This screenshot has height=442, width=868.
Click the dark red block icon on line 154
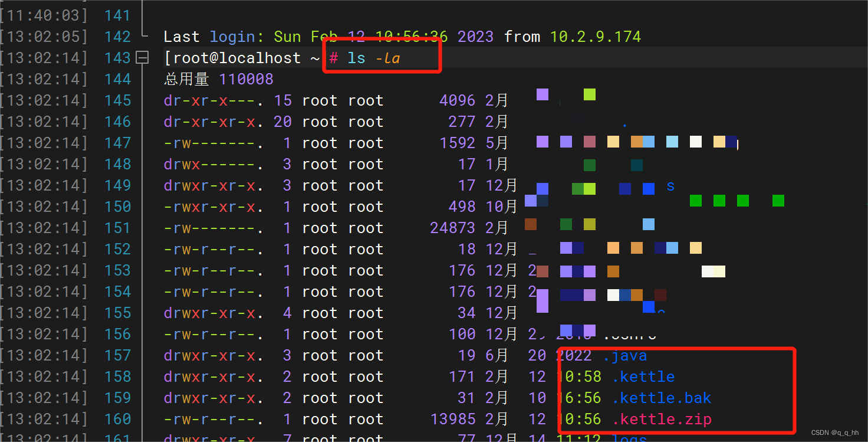pos(660,294)
